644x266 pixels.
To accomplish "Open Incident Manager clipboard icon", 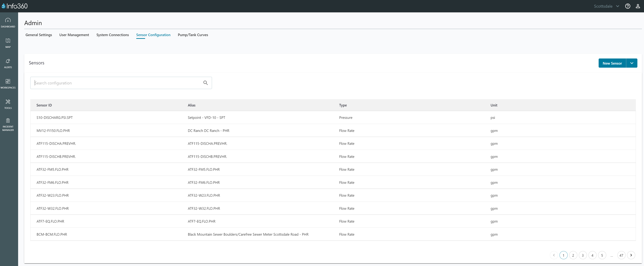I will 8,124.
